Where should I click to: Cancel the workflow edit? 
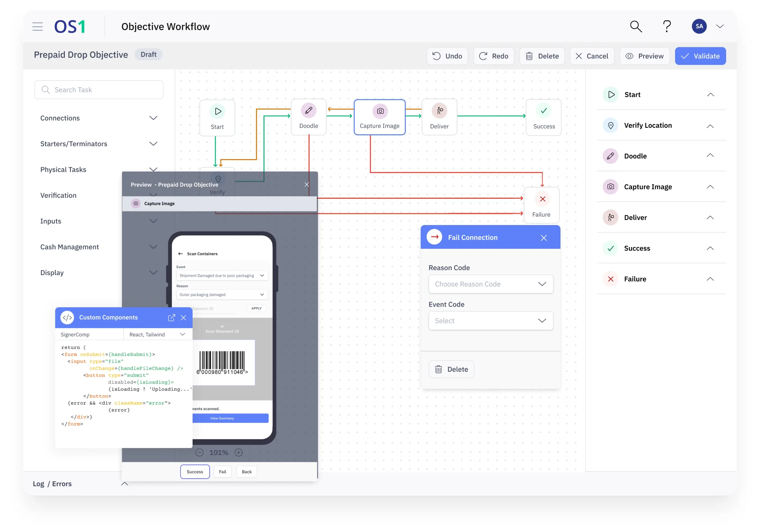[x=592, y=56]
